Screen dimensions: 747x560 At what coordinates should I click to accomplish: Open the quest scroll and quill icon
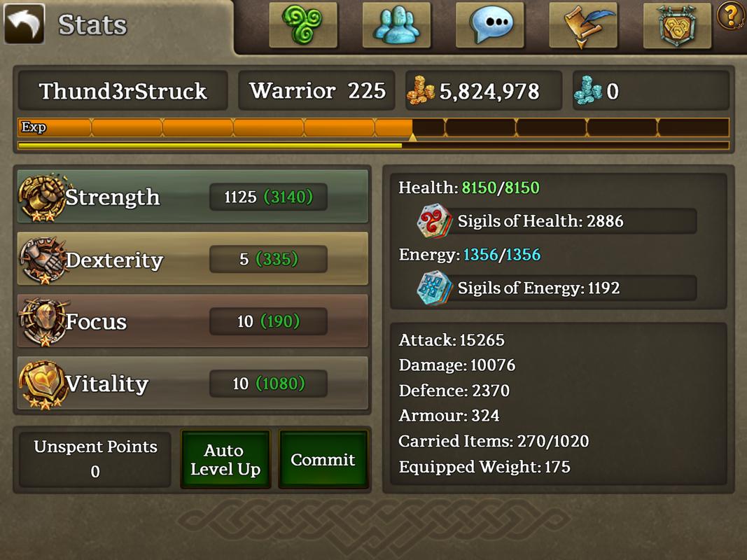click(x=583, y=24)
